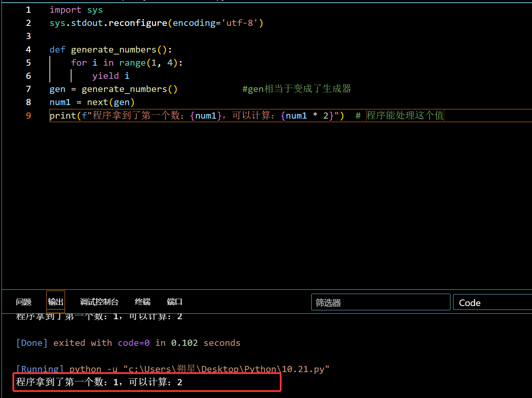The image size is (532, 398).
Task: Click line number 7 in the gutter
Action: (x=28, y=89)
